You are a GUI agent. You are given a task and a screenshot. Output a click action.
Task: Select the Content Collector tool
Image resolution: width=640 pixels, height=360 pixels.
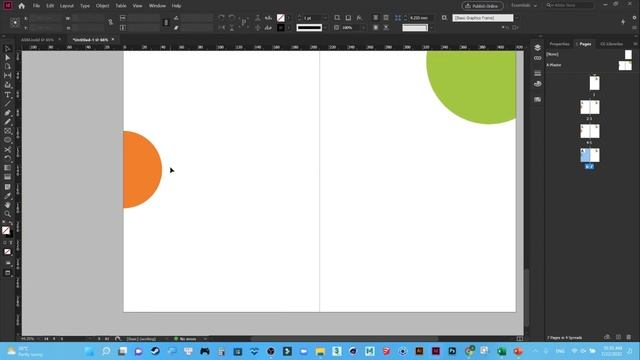tap(7, 85)
